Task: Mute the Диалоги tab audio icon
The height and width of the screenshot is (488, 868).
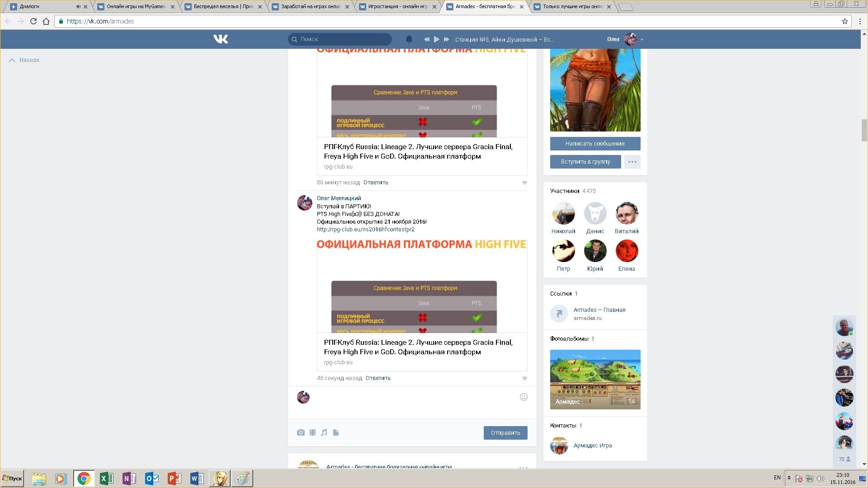Action: coord(78,7)
